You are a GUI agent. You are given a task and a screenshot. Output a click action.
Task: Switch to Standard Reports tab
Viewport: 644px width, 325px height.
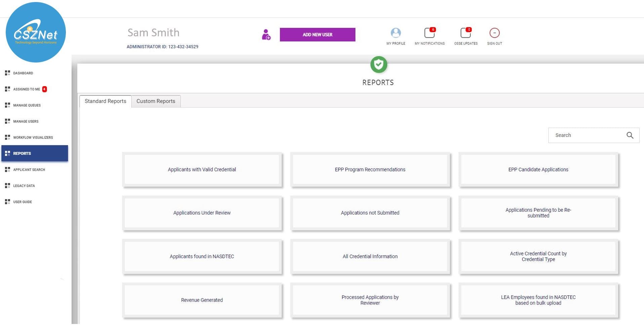tap(105, 101)
